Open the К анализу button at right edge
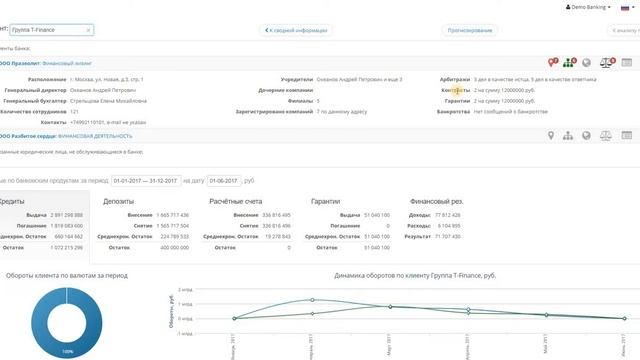640x360 pixels. 624,30
